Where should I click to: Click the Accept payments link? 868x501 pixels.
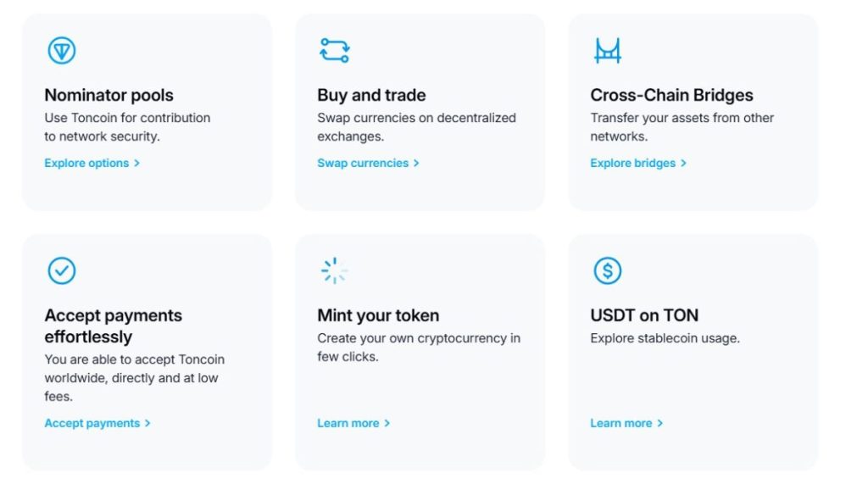click(x=92, y=423)
